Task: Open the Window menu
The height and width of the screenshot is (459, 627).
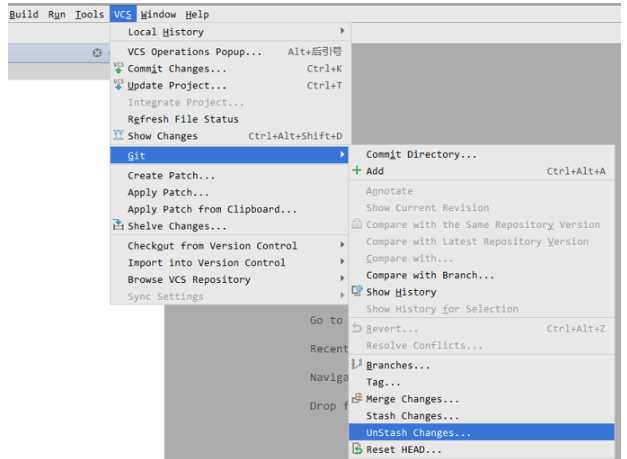Action: point(158,14)
